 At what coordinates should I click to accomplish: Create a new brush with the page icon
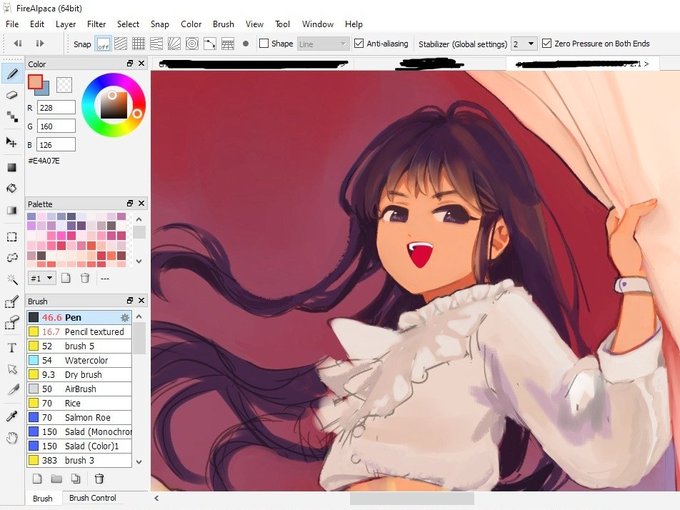[37, 478]
